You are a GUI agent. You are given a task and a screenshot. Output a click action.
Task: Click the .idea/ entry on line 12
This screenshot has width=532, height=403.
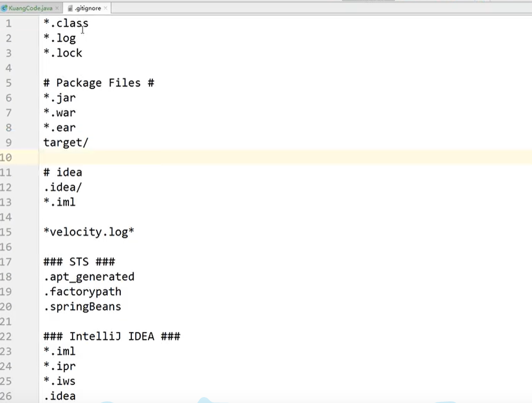click(x=63, y=187)
